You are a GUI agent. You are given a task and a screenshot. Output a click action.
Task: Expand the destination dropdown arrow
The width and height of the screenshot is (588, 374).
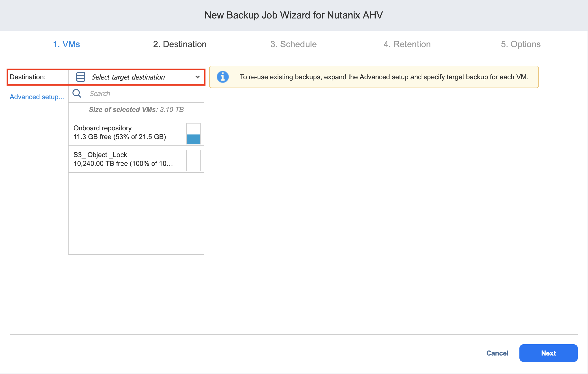pos(197,77)
